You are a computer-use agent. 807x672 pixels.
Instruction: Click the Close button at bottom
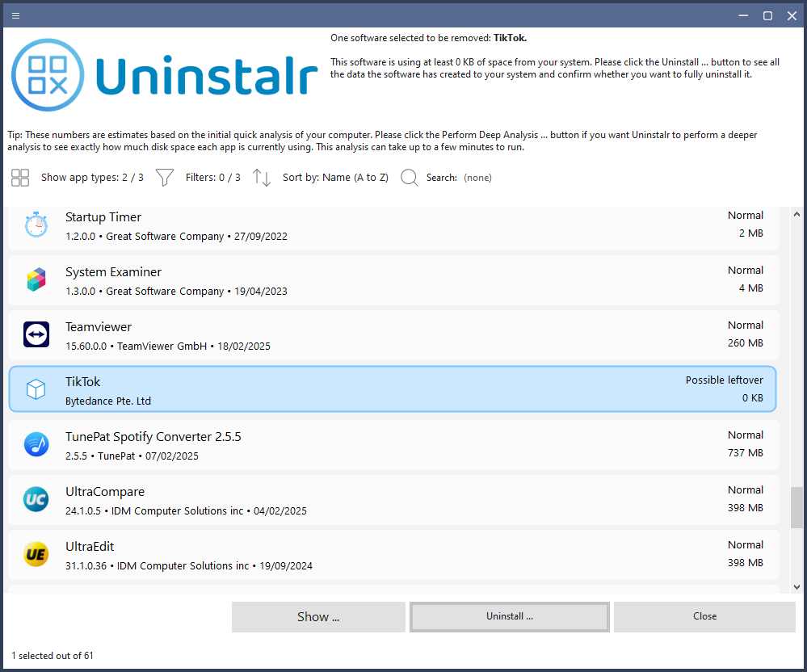pyautogui.click(x=704, y=617)
